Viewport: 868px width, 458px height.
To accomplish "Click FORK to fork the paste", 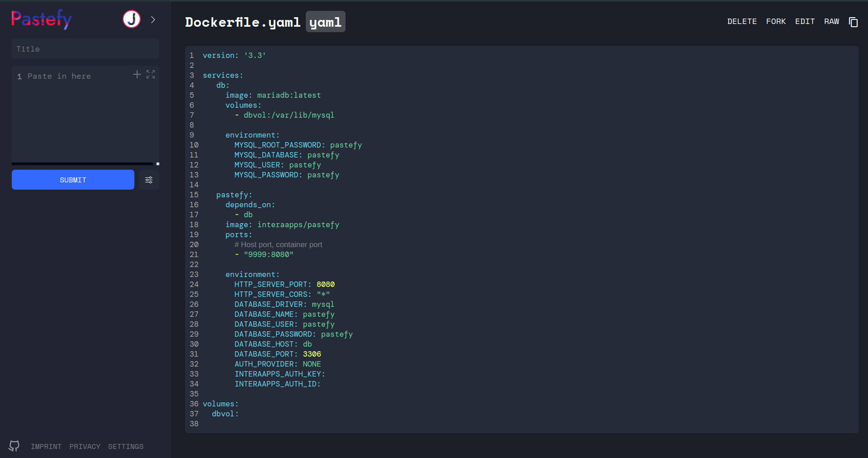I will point(776,21).
